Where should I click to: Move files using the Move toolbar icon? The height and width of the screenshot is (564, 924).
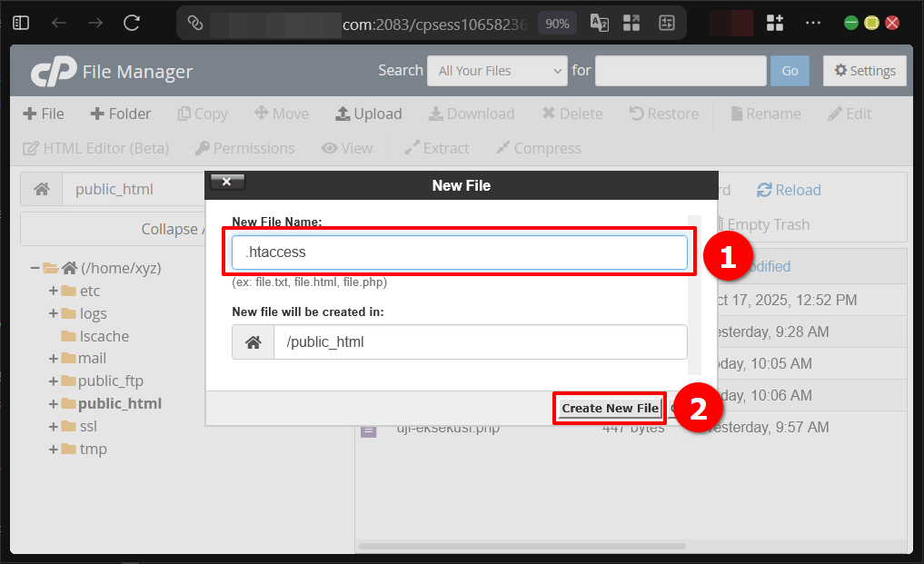[x=282, y=114]
